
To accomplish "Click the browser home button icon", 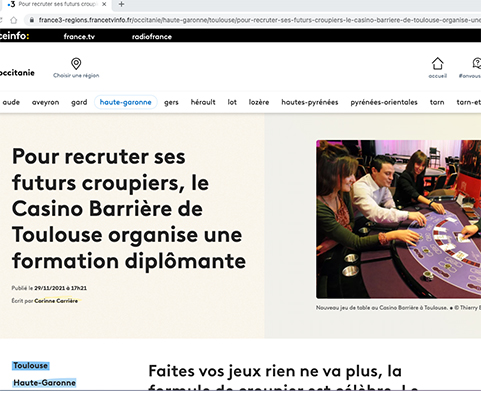I will click(x=14, y=20).
